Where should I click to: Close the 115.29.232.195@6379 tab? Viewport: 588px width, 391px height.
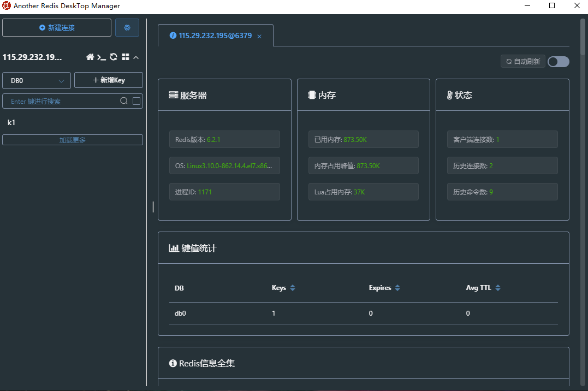click(259, 37)
